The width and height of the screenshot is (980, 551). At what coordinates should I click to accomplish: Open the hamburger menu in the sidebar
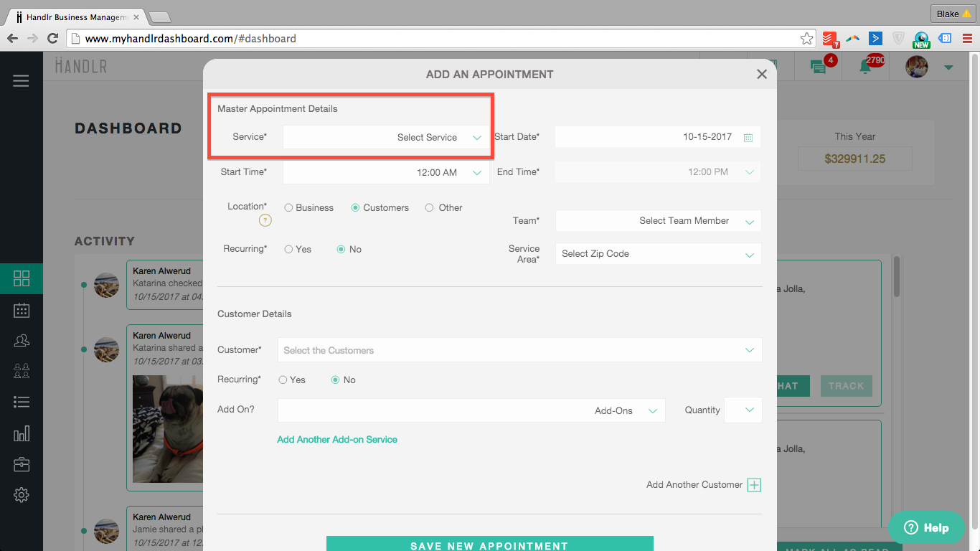coord(21,81)
